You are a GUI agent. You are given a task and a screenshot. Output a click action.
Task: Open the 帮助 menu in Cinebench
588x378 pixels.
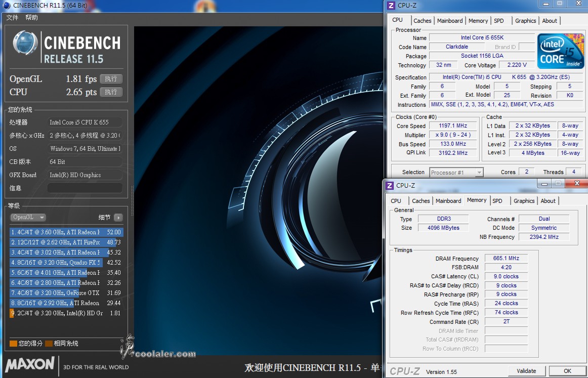pos(31,18)
